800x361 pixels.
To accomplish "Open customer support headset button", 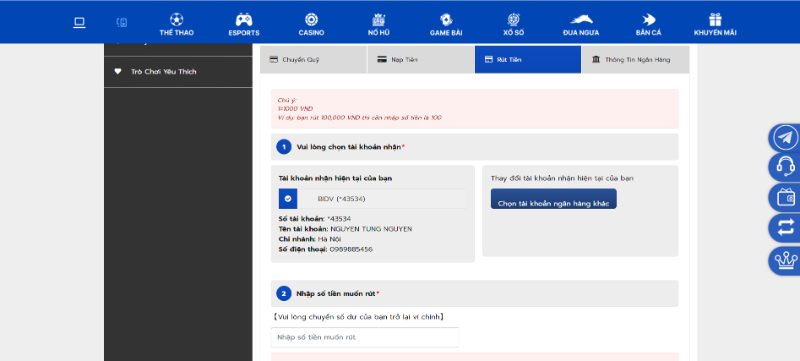I will coord(786,167).
